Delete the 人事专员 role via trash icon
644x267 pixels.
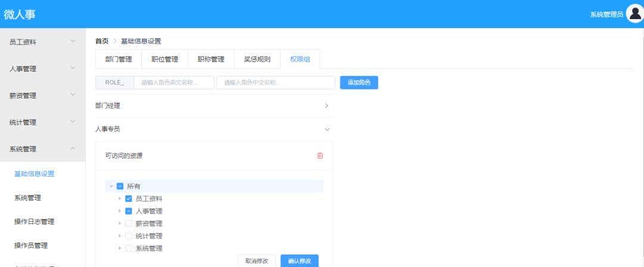click(x=320, y=156)
